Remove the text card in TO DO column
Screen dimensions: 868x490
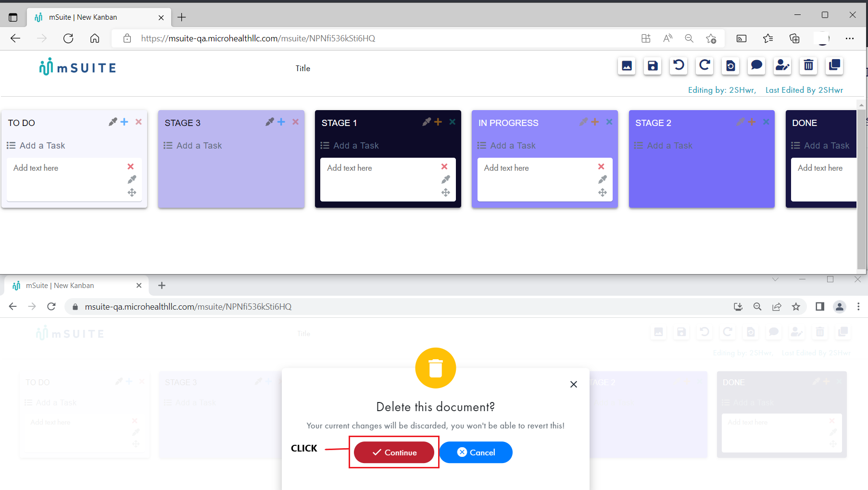tap(130, 167)
